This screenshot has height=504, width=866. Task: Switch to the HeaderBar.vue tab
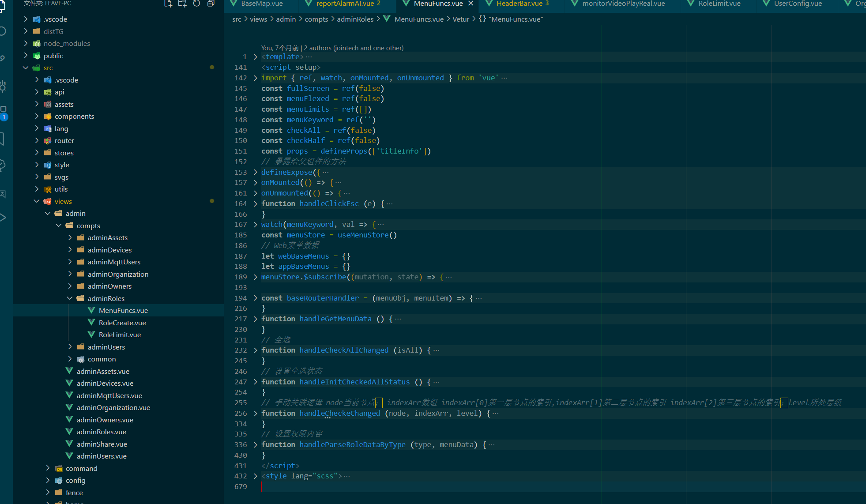[x=519, y=4]
